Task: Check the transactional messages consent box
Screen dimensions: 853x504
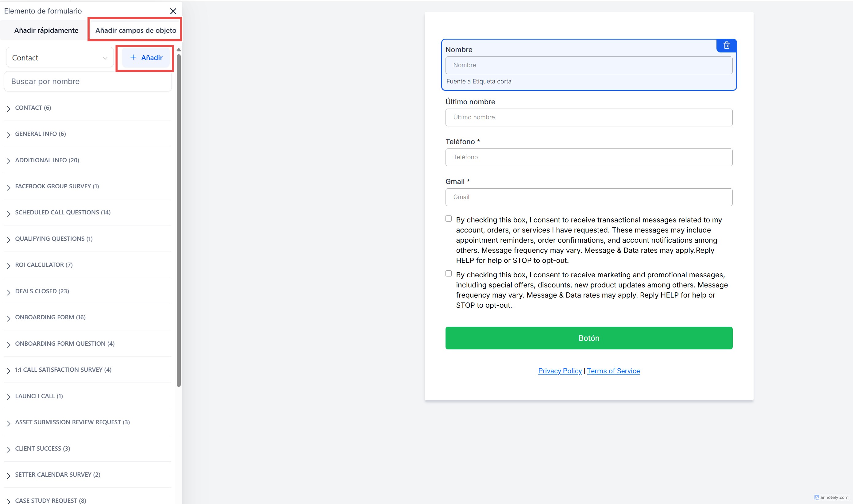Action: point(448,219)
